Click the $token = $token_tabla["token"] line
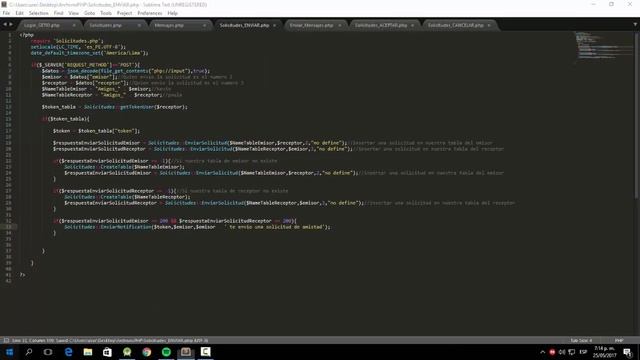Screen dimensions: 640x360 [96, 131]
